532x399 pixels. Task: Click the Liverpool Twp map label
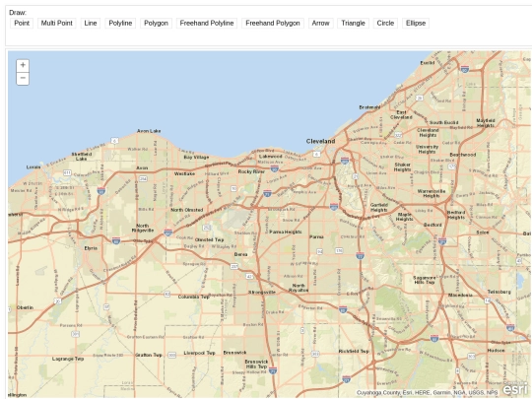coord(199,353)
